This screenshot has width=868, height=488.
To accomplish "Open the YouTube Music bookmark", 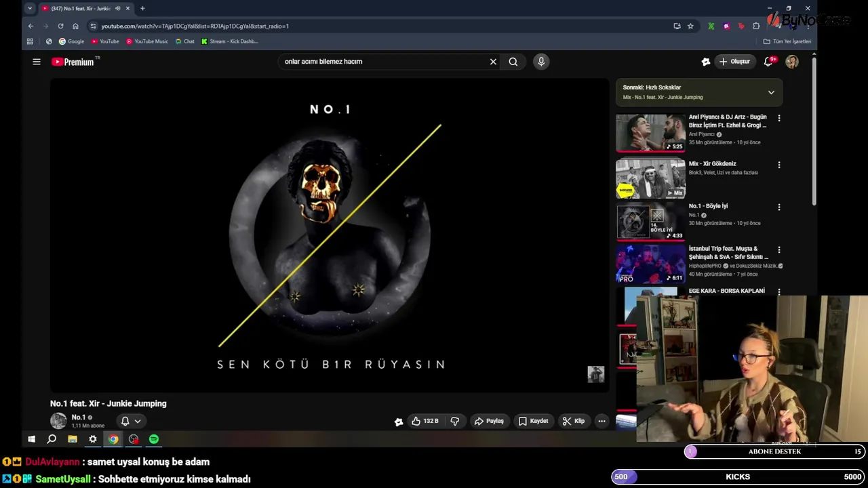I will pyautogui.click(x=147, y=41).
